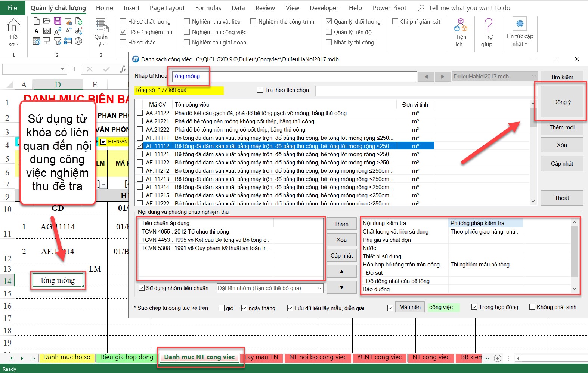Click the purple save floppy disk icon

pos(57,21)
